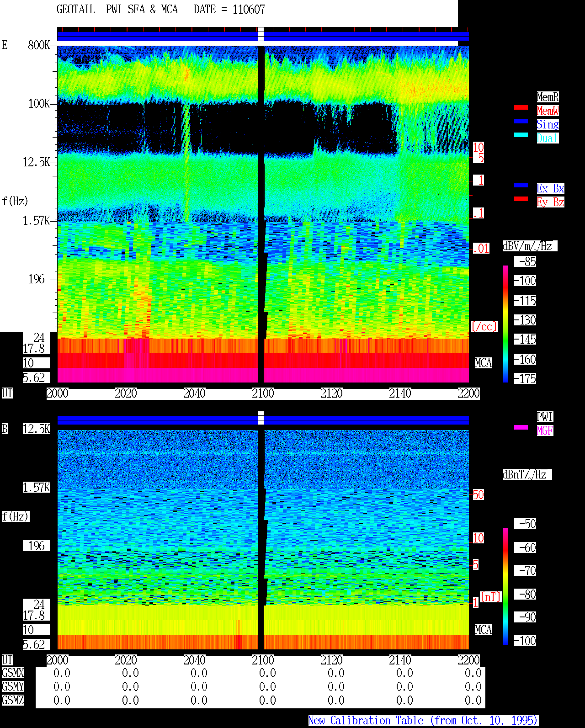The image size is (585, 728).
Task: Click the dBnT/√Hz unit label
Action: coord(527,474)
